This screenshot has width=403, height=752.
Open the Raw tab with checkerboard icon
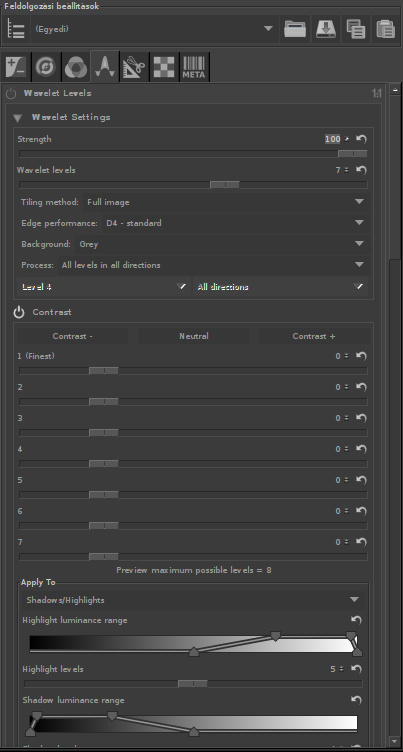click(164, 67)
